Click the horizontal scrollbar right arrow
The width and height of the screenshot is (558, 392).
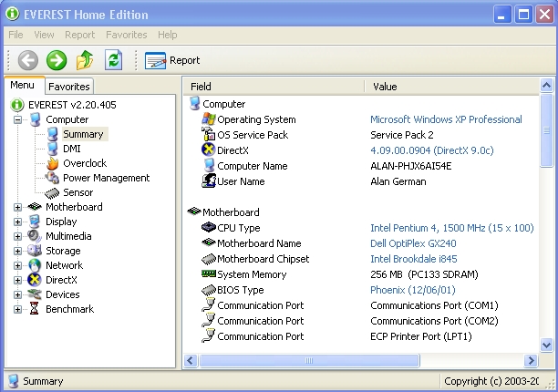click(532, 361)
